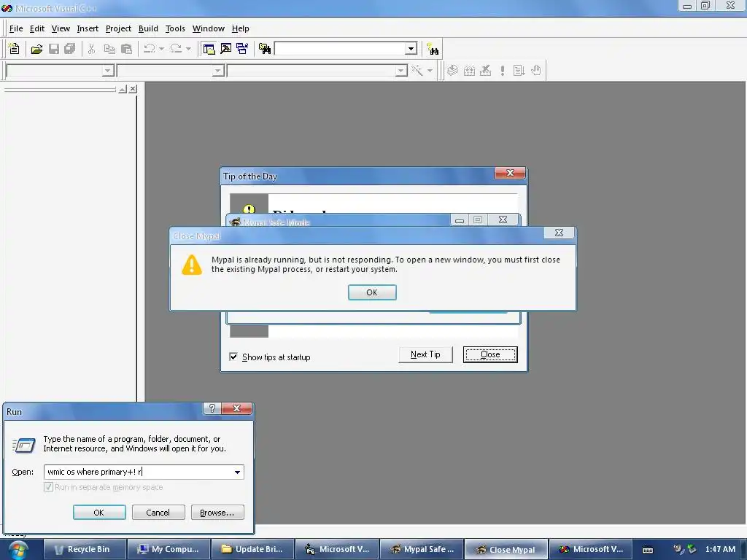The width and height of the screenshot is (747, 560).
Task: Click the Search binoculars icon
Action: (433, 49)
